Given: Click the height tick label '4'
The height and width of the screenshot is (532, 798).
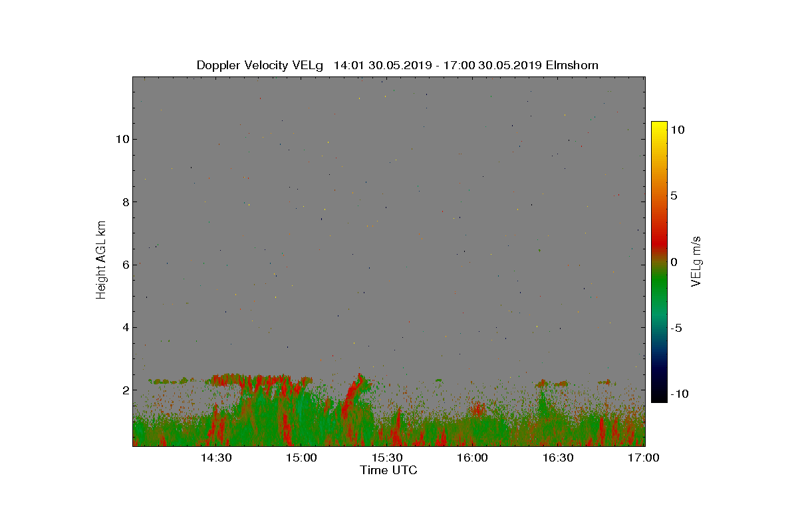Looking at the screenshot, I should (x=125, y=327).
